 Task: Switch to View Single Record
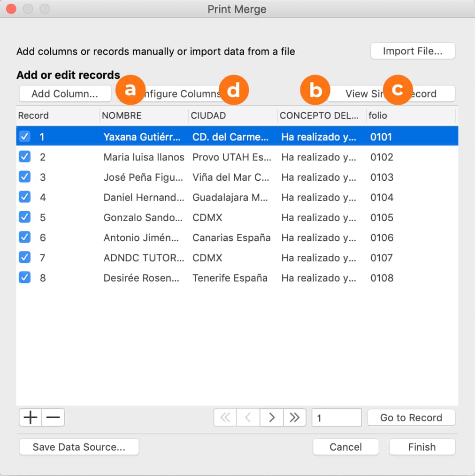click(x=391, y=93)
